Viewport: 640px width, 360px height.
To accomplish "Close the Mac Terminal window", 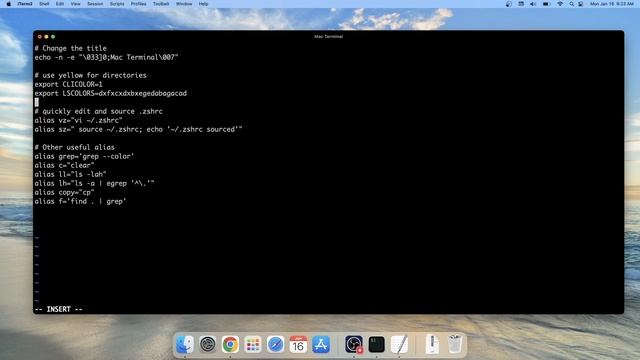I will pos(40,37).
